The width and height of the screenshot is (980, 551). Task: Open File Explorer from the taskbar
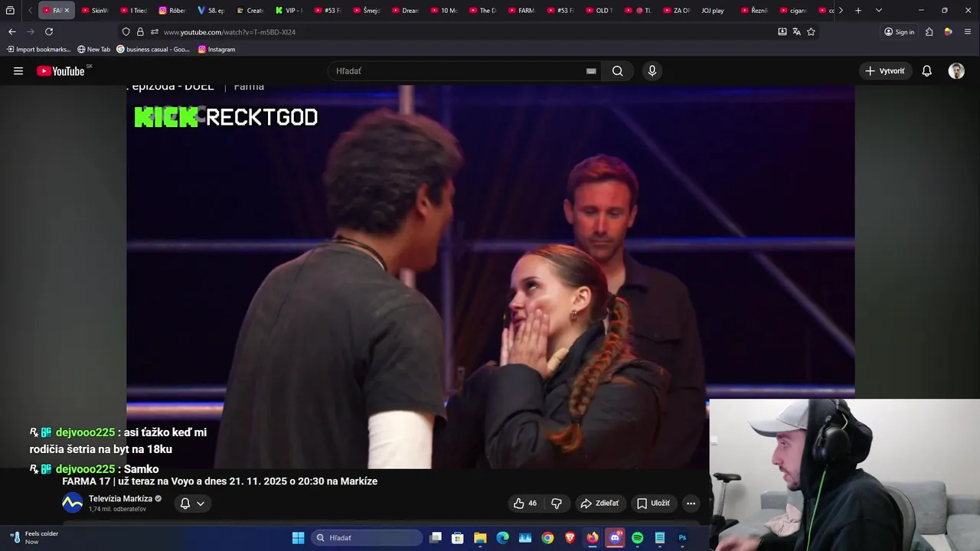tap(480, 538)
